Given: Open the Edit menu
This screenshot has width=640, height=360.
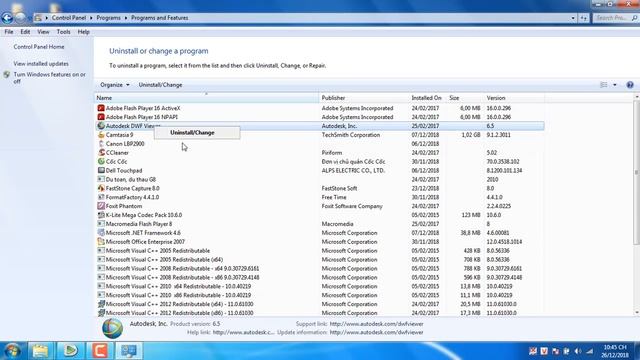Looking at the screenshot, I should point(25,32).
